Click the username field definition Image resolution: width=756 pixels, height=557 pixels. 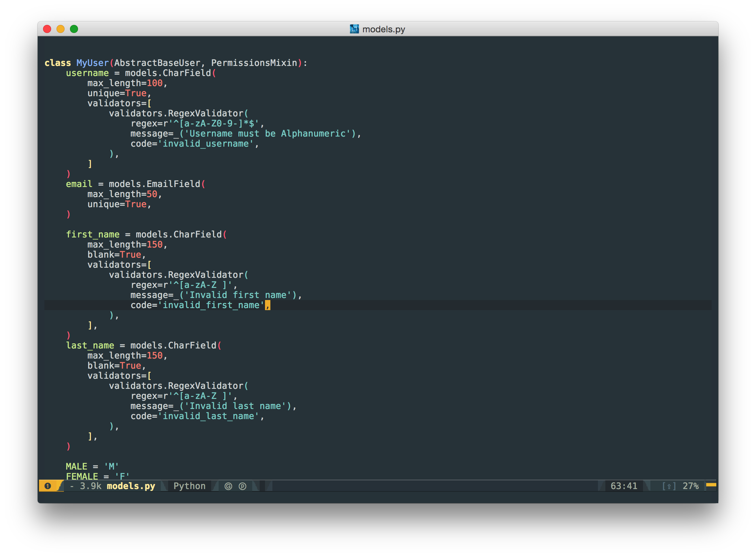coord(87,73)
